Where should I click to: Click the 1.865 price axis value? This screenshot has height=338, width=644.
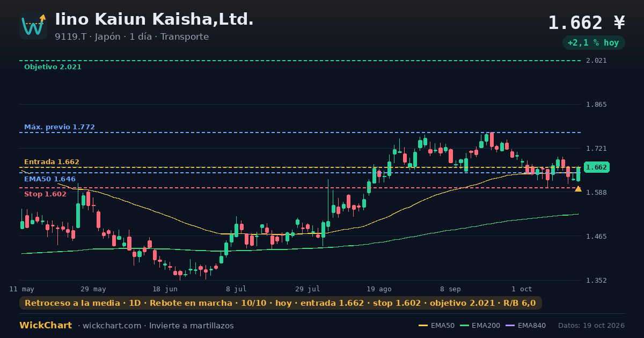(x=596, y=105)
